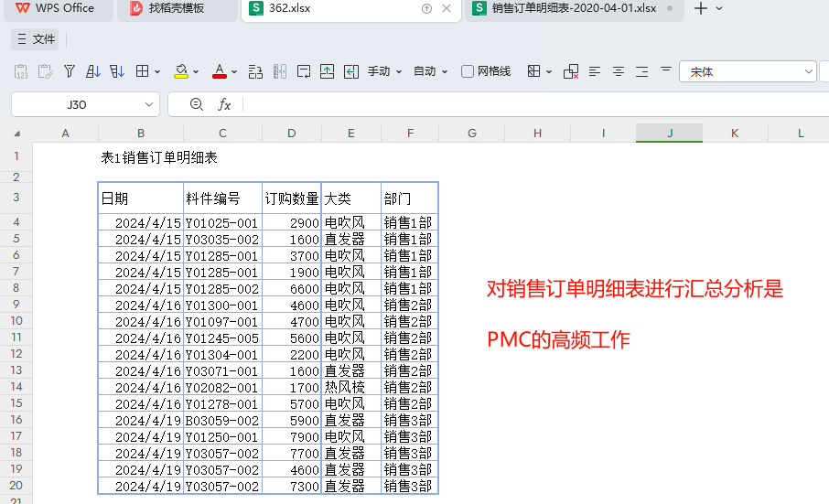The image size is (829, 504).
Task: Click the name box showing J30
Action: point(77,104)
